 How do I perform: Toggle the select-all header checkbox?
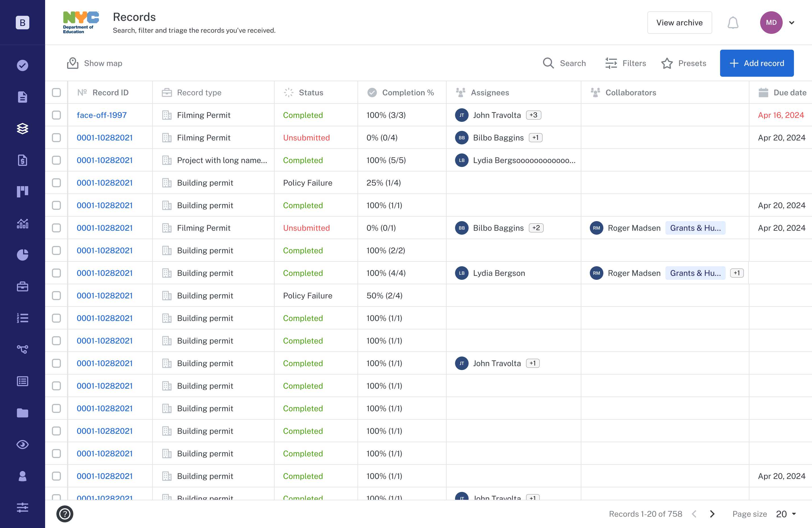[56, 93]
